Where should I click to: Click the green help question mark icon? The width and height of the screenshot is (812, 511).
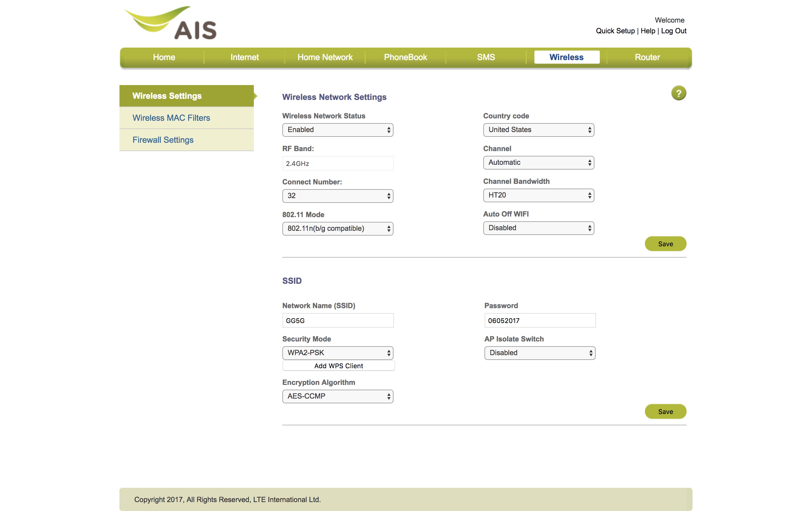point(678,93)
